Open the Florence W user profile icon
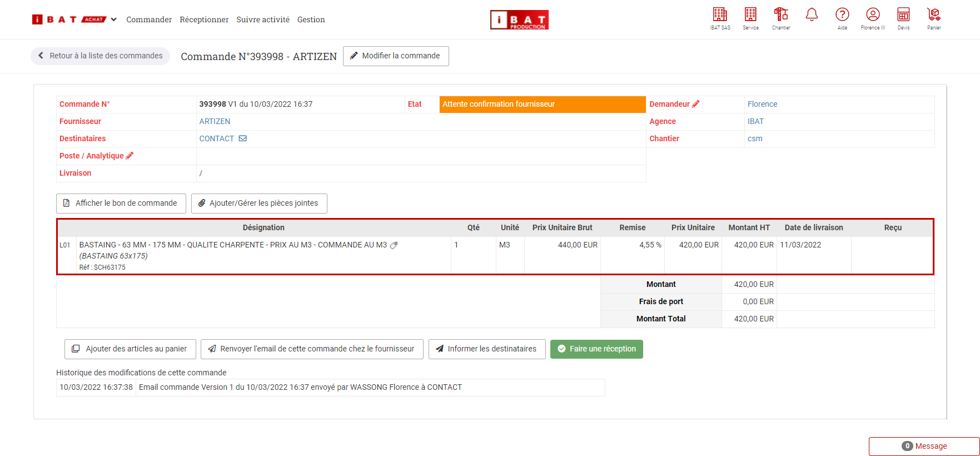The image size is (980, 456). click(x=873, y=15)
